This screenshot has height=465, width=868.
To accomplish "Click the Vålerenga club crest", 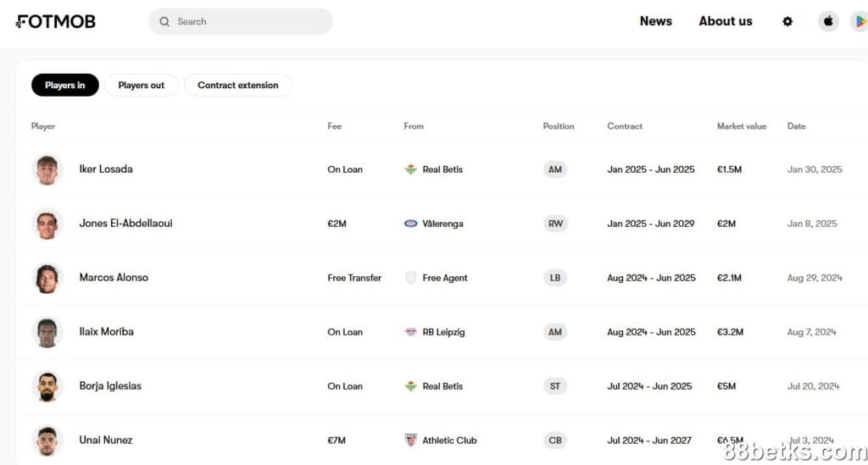I will pos(411,224).
